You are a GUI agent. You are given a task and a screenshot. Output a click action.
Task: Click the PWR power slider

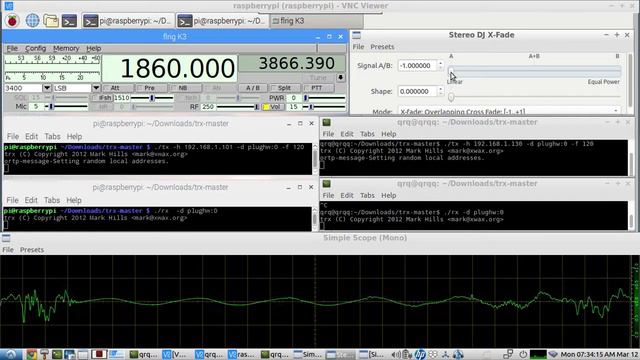[x=324, y=98]
